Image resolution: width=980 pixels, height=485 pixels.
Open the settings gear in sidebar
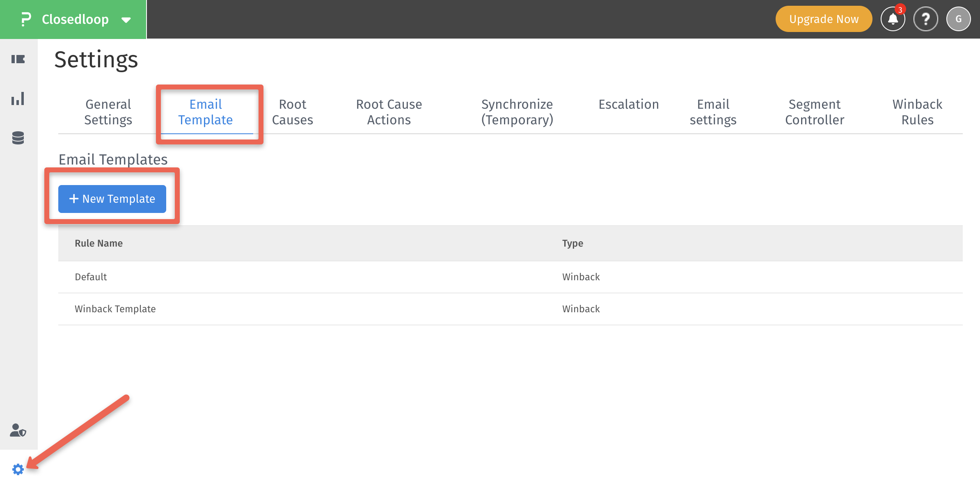coord(18,469)
